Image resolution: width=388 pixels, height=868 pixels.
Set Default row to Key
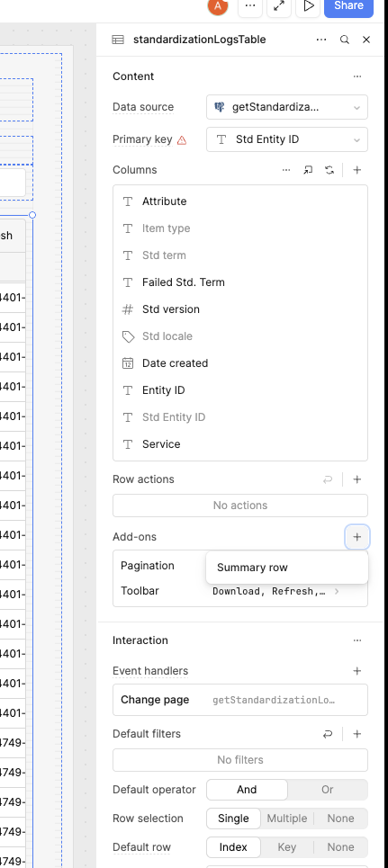pyautogui.click(x=287, y=847)
